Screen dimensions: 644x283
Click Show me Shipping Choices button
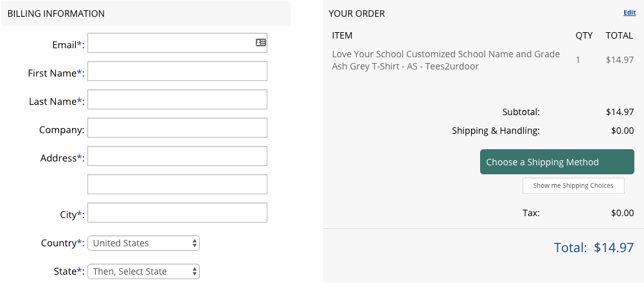[x=573, y=186]
